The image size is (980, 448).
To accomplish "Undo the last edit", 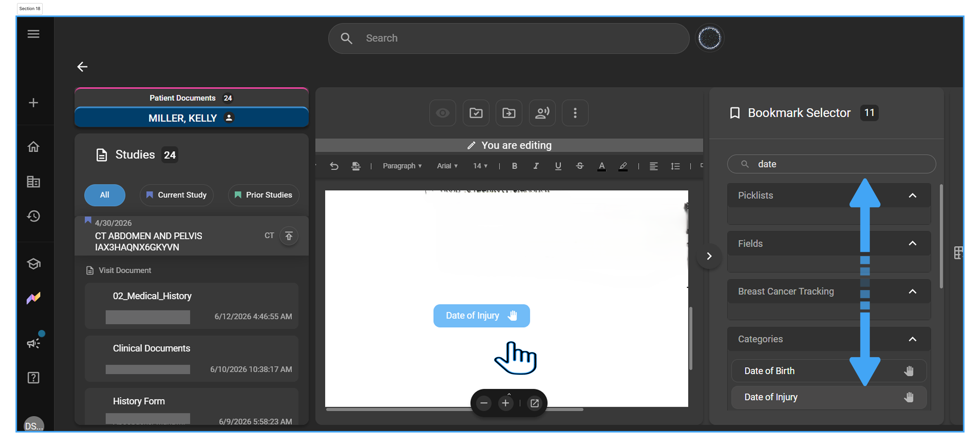I will (334, 166).
